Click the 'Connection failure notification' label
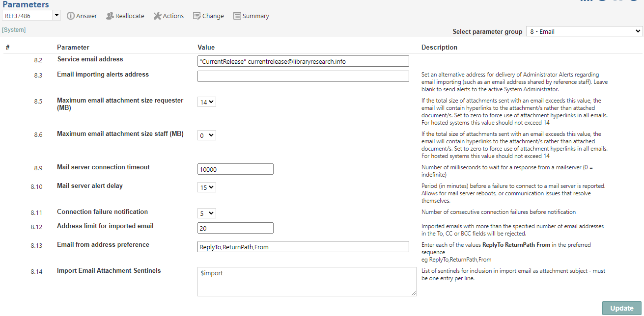 point(102,211)
